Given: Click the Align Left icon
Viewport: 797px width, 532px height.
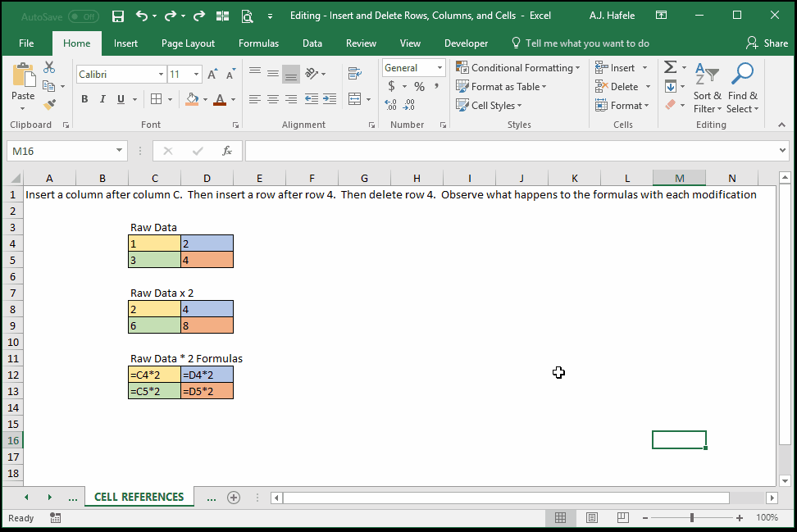Looking at the screenshot, I should [x=255, y=99].
